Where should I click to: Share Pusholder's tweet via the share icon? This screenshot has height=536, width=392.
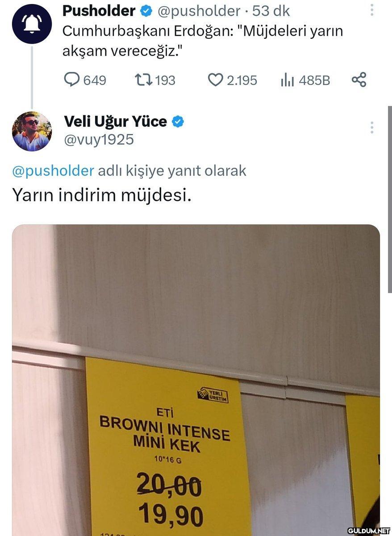click(x=359, y=80)
